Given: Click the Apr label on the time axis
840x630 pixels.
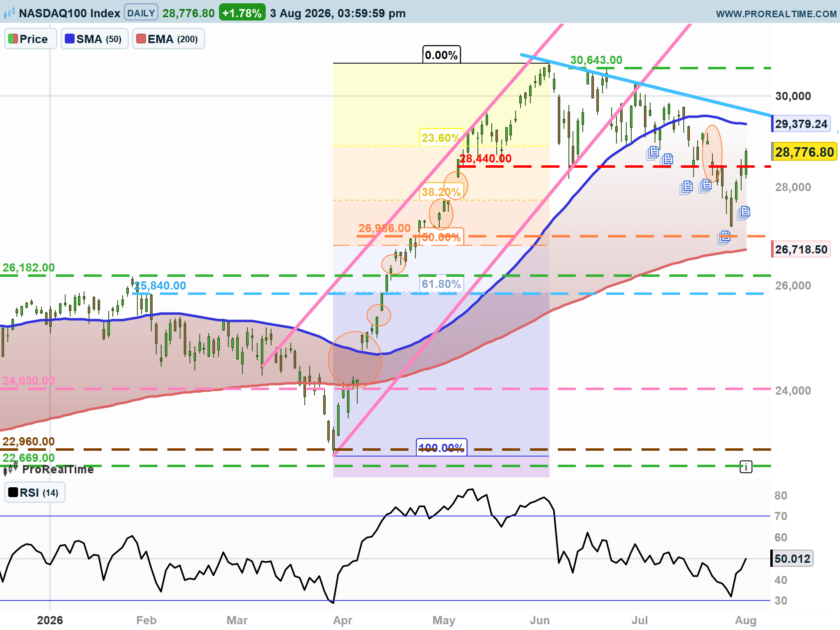Looking at the screenshot, I should [x=342, y=620].
